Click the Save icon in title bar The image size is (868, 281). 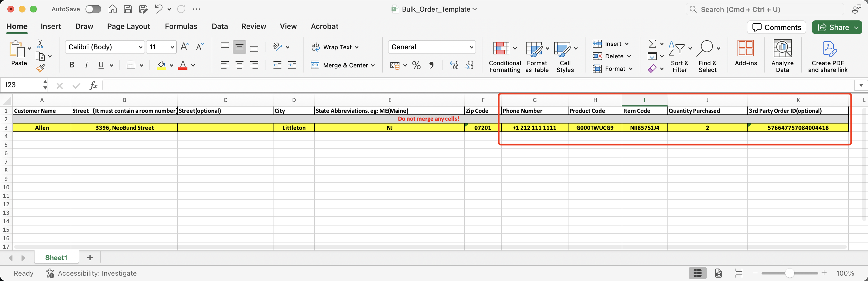(x=128, y=9)
